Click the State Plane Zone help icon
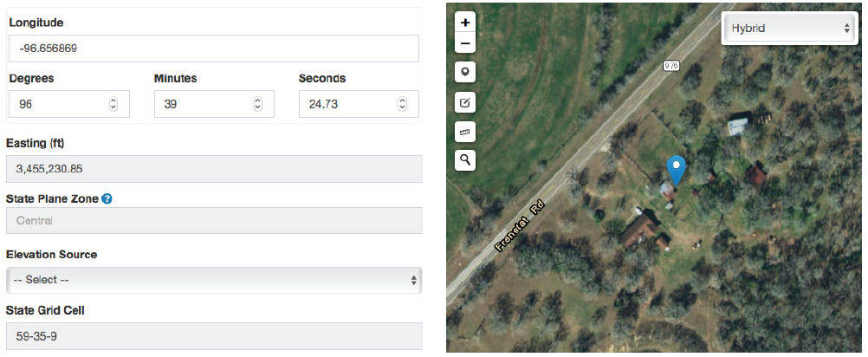 107,198
